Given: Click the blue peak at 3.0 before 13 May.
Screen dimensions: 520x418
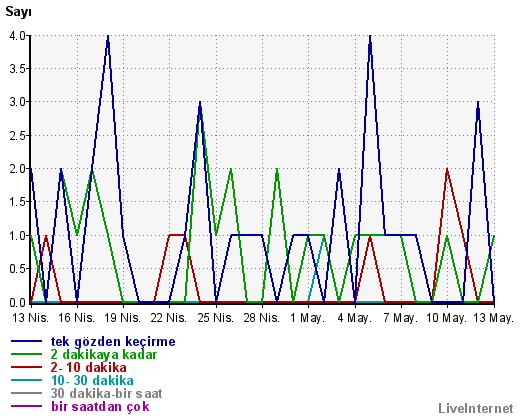Looking at the screenshot, I should (478, 103).
